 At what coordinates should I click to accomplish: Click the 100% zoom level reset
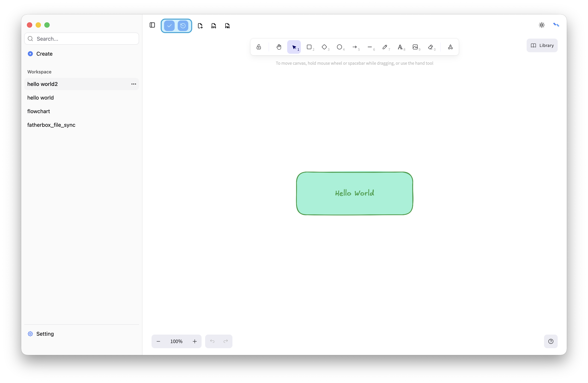(176, 341)
